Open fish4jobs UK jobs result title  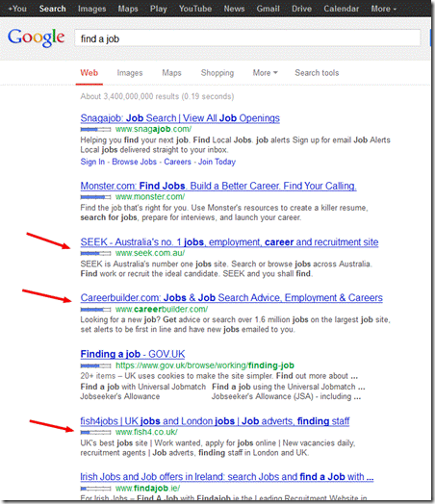coord(215,421)
